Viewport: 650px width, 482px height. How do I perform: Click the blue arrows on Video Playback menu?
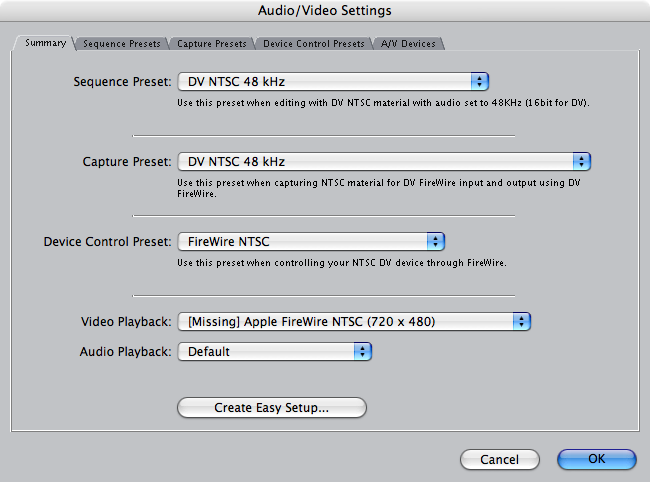tap(522, 322)
